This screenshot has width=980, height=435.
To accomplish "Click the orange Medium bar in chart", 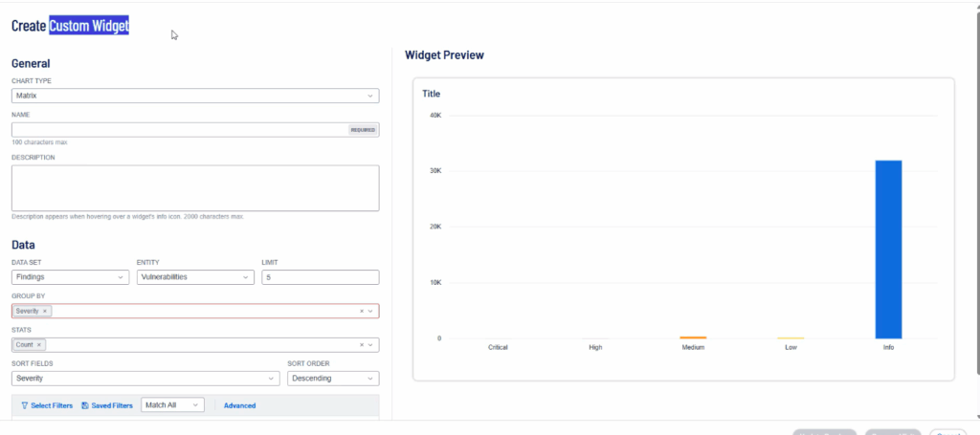I will [693, 337].
